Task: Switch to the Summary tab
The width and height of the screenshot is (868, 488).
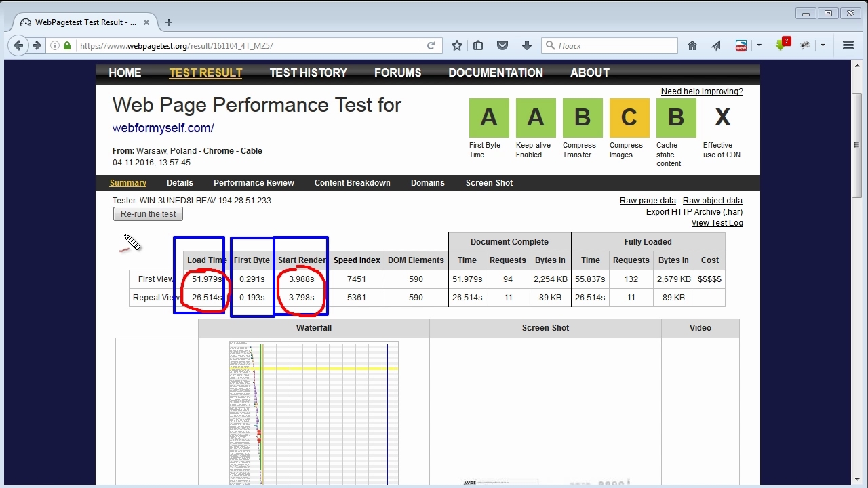Action: point(128,183)
